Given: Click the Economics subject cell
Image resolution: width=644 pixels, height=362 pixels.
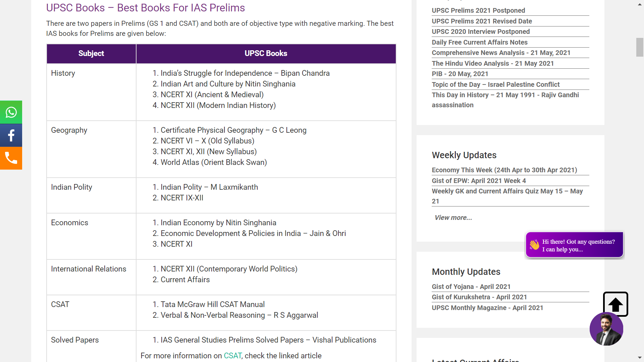Looking at the screenshot, I should point(91,236).
